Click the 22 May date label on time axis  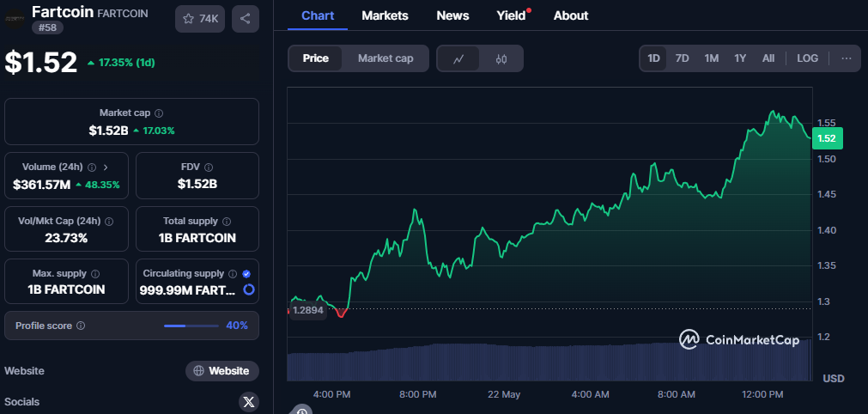coord(504,394)
